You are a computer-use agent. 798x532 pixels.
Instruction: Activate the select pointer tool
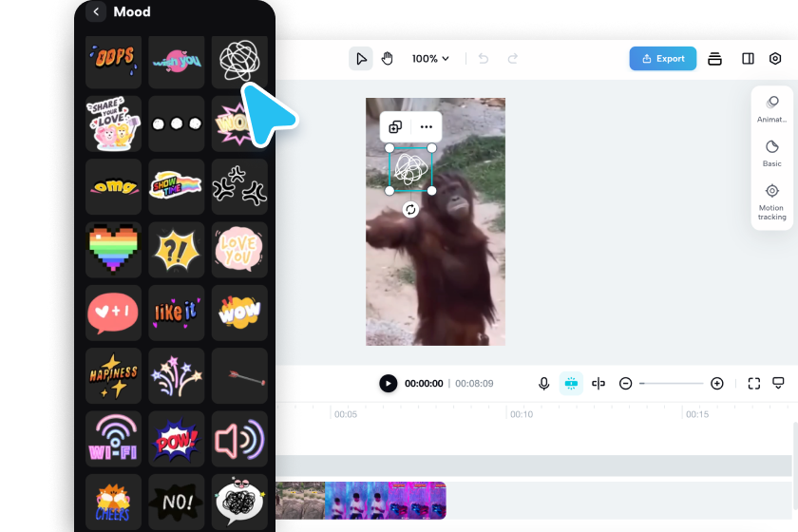pyautogui.click(x=361, y=59)
